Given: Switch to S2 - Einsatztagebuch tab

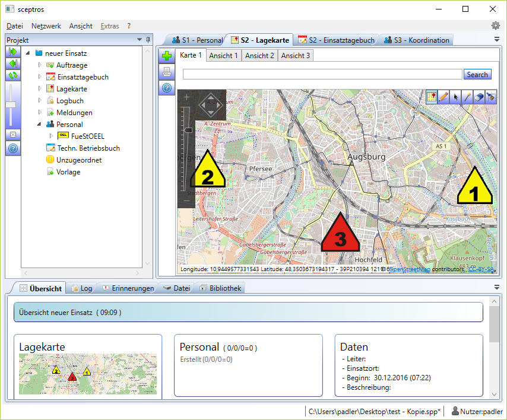Looking at the screenshot, I should [x=336, y=40].
